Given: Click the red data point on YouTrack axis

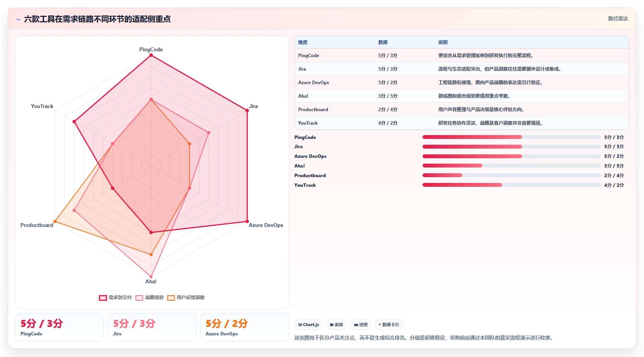Looking at the screenshot, I should click(74, 122).
